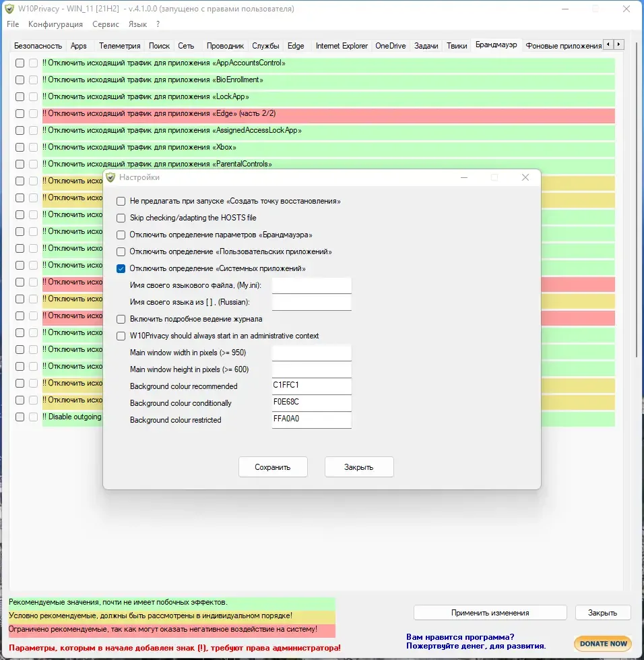Toggle first checkbox for AssignedAccessLockApp row
Screen dimensions: 644x660
(20, 131)
